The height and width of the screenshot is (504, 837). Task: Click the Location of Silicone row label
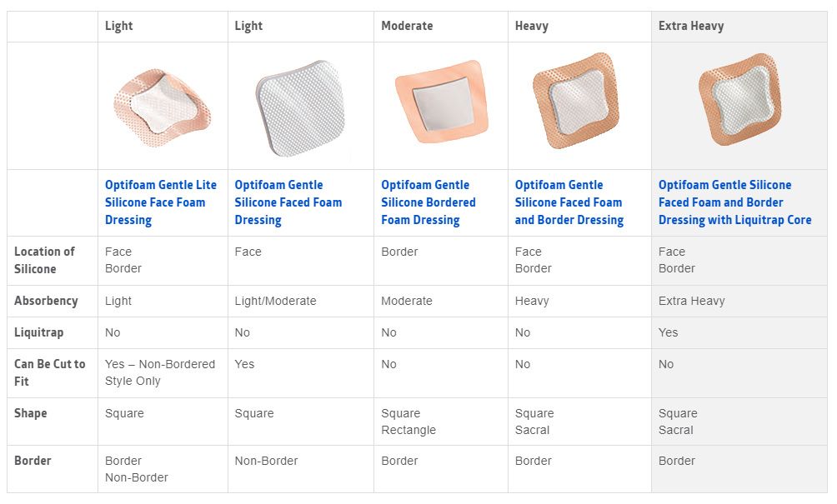click(44, 260)
